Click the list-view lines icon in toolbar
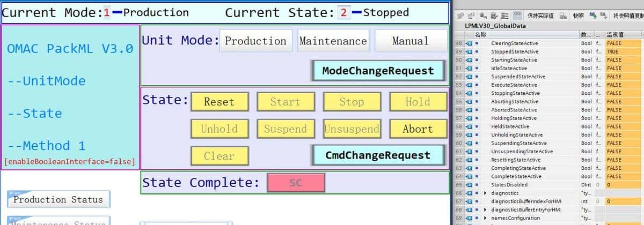 point(504,16)
